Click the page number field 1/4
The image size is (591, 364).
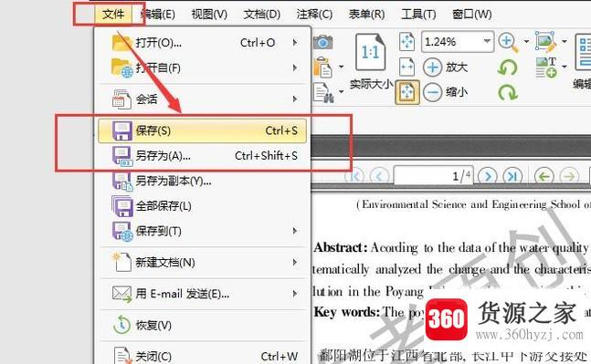434,175
